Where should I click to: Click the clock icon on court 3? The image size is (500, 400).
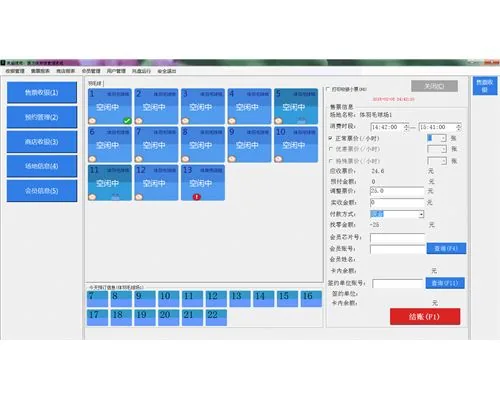tap(186, 121)
